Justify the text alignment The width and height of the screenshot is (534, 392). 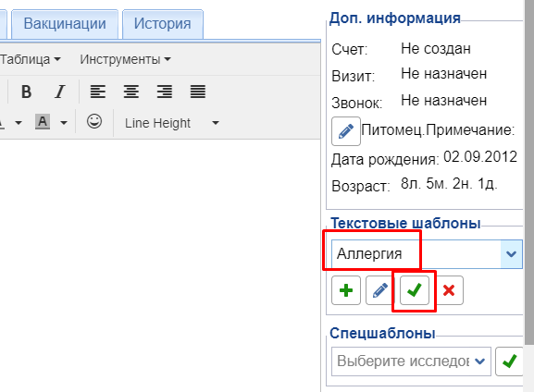[x=198, y=92]
